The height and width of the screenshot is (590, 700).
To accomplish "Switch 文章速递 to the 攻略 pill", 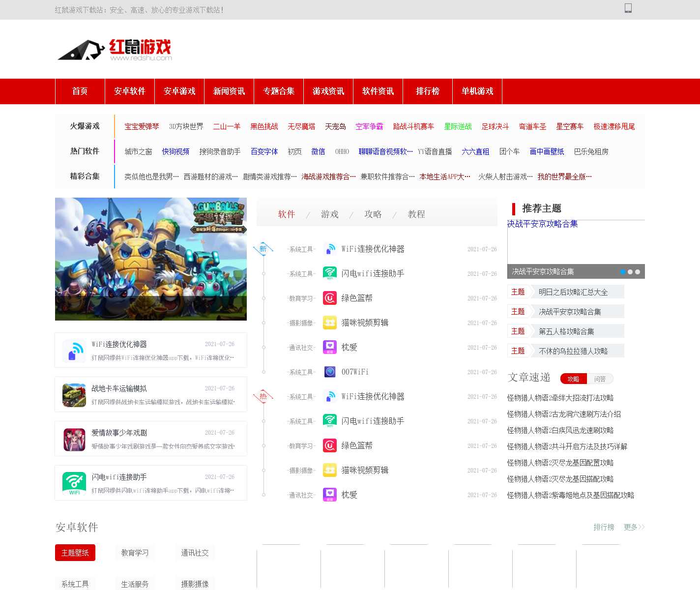I will pos(573,379).
